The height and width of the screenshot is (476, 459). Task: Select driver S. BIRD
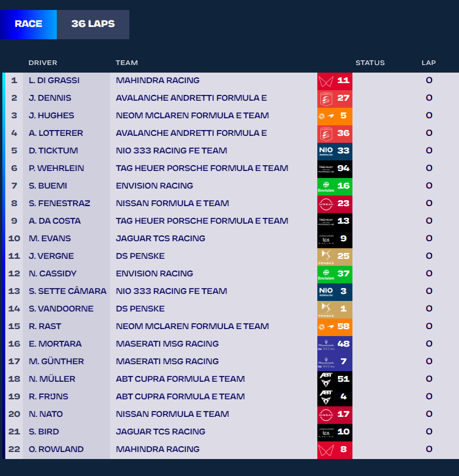pos(44,432)
